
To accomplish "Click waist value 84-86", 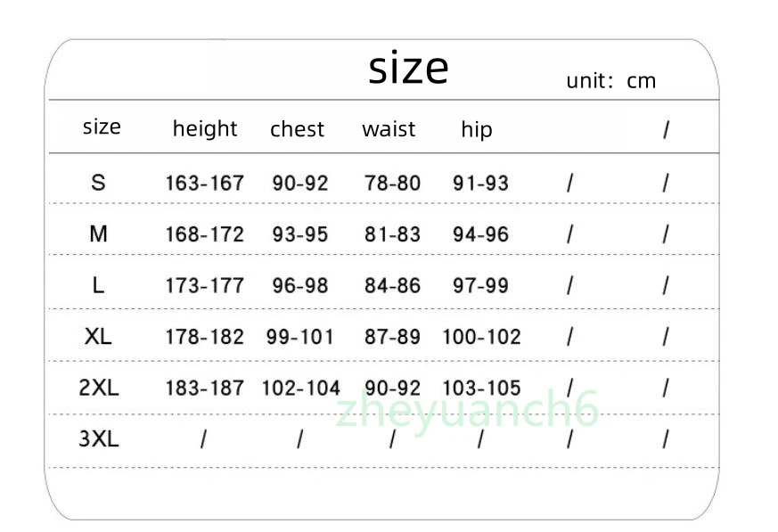I will 392,286.
